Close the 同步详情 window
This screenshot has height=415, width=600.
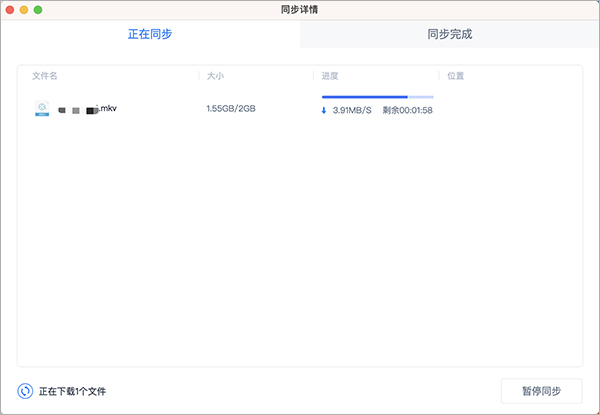pyautogui.click(x=10, y=10)
